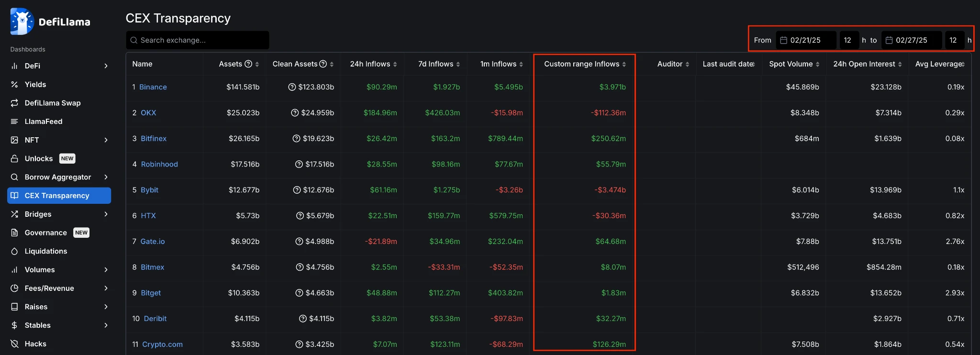
Task: Open the Robinhood exchange link
Action: (x=159, y=164)
